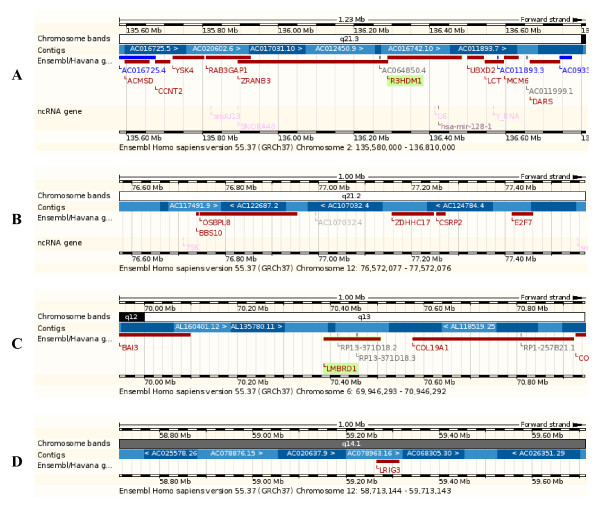Click the 1.23 Mb scale label
This screenshot has width=600, height=510.
[x=351, y=20]
